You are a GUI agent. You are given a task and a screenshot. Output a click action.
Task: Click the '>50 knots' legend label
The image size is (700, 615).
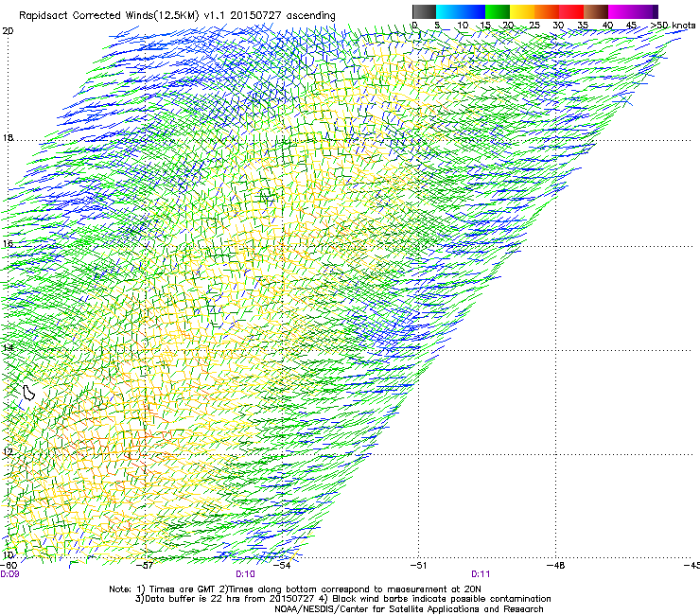[673, 26]
